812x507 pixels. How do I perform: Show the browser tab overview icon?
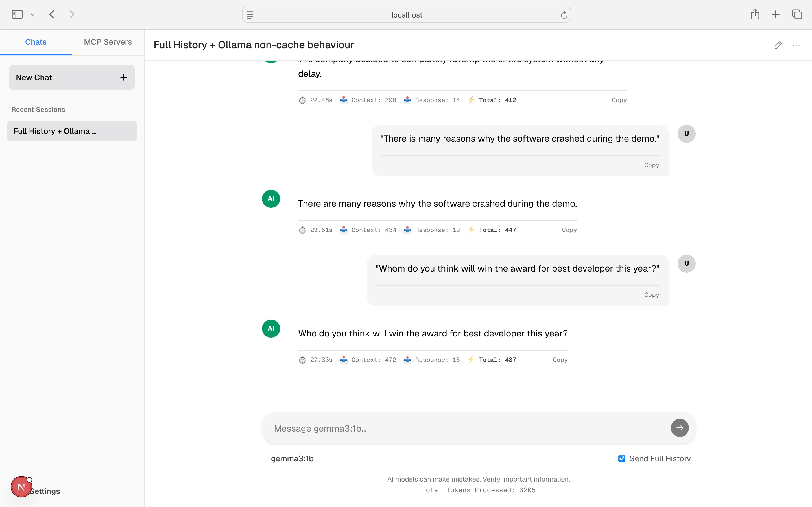click(797, 14)
